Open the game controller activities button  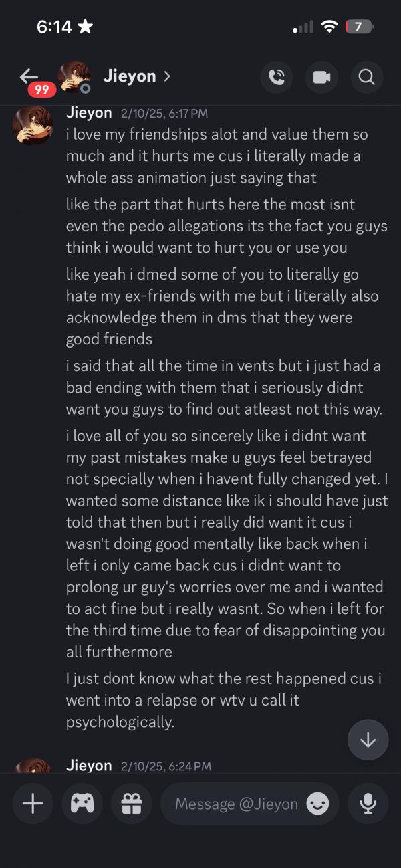point(82,803)
